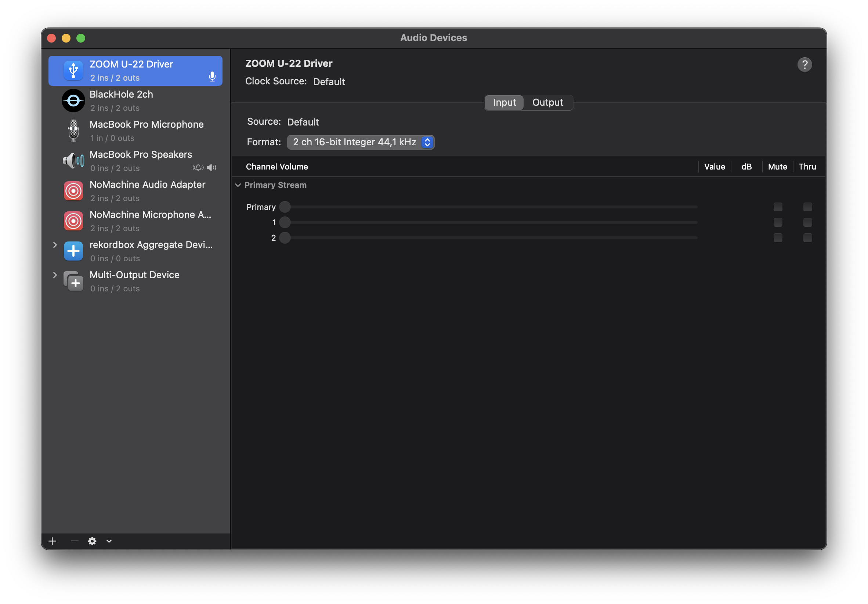Image resolution: width=868 pixels, height=604 pixels.
Task: Add a new device with the plus button
Action: pyautogui.click(x=53, y=541)
